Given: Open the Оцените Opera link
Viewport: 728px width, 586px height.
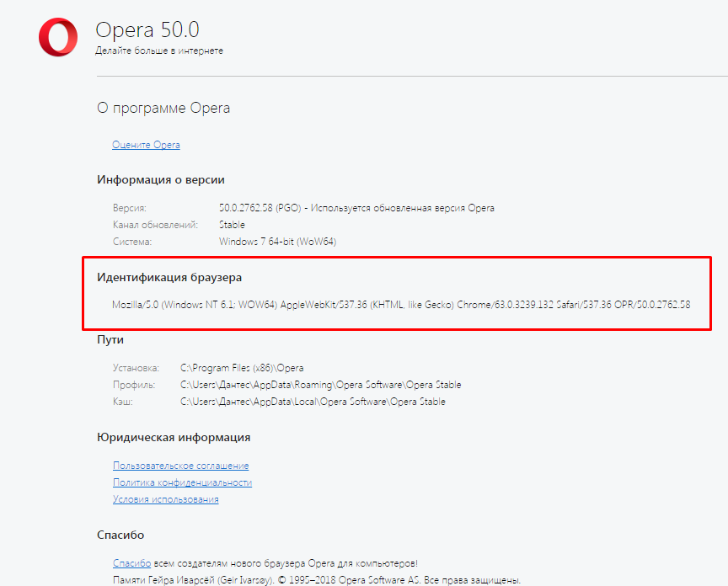Looking at the screenshot, I should tap(146, 145).
